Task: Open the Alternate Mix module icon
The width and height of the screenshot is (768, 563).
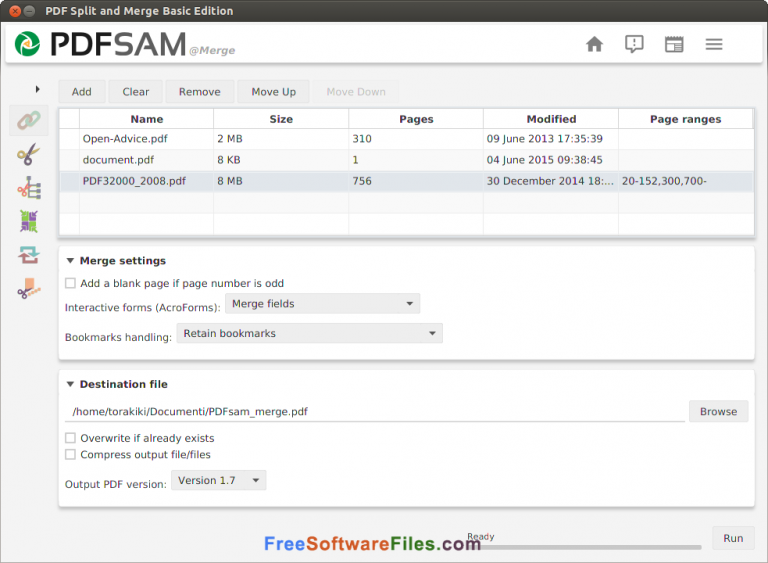Action: pos(29,221)
